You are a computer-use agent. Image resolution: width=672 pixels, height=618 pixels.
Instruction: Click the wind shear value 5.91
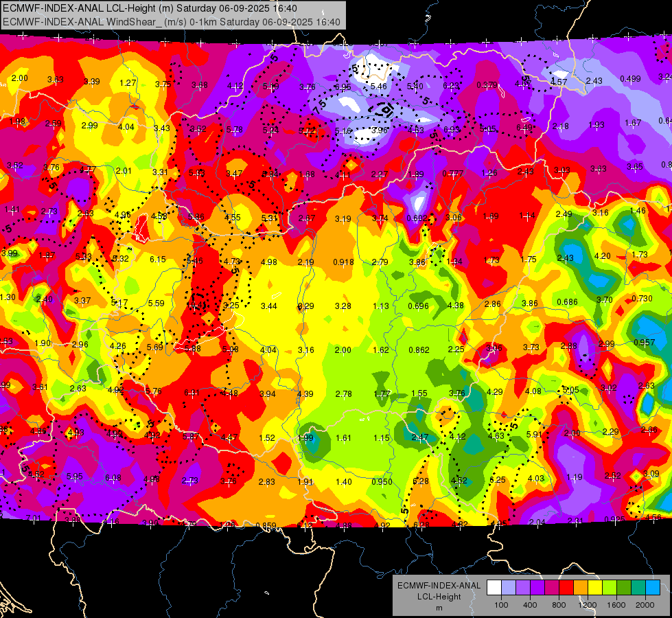click(x=535, y=435)
